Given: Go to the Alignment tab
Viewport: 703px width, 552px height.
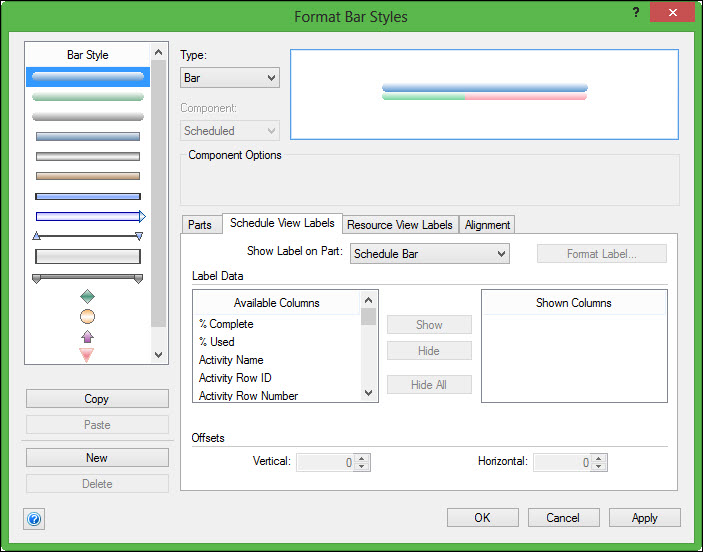Looking at the screenshot, I should tap(487, 225).
